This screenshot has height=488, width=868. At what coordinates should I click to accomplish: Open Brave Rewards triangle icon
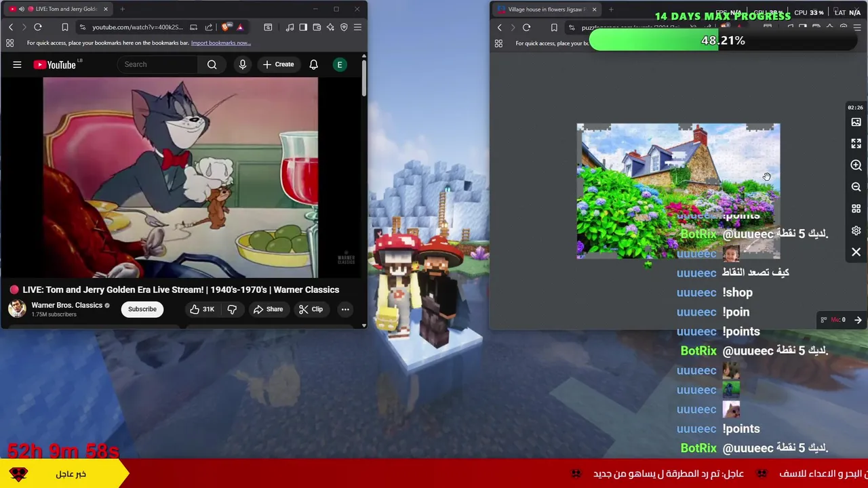[x=240, y=27]
